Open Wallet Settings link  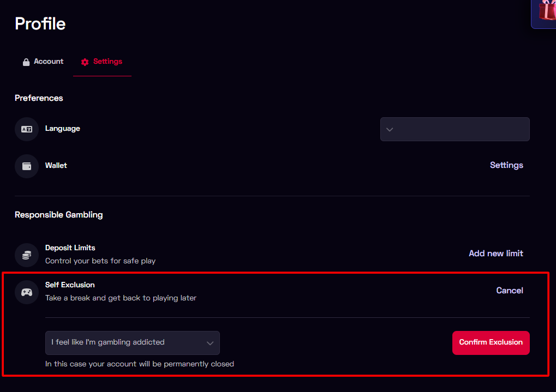click(506, 165)
